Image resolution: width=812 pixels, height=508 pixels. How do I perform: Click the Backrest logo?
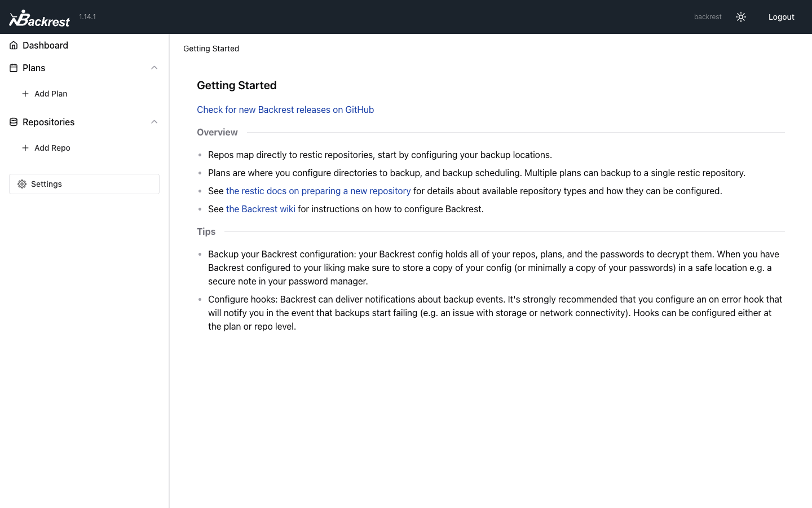(39, 17)
